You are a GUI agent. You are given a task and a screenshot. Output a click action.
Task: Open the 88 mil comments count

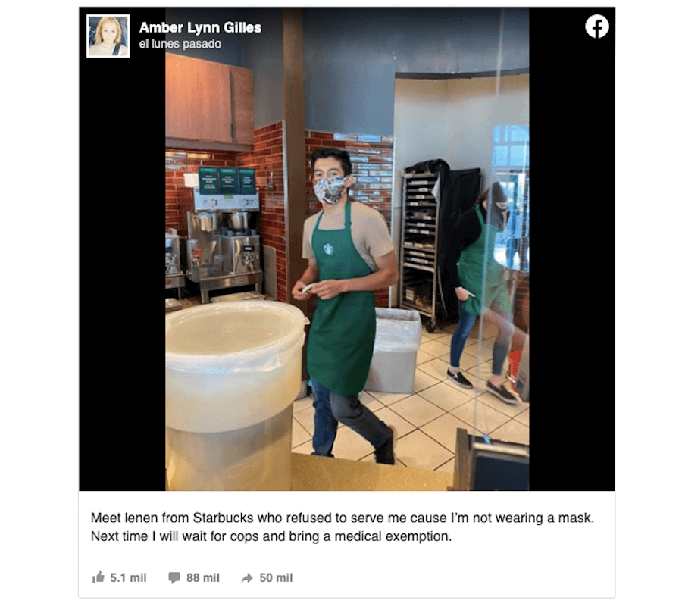click(203, 577)
